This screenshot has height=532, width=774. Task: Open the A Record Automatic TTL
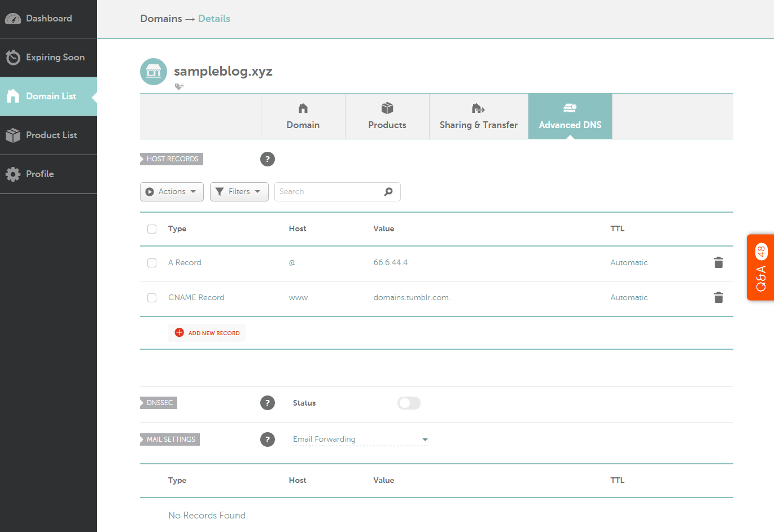(629, 263)
